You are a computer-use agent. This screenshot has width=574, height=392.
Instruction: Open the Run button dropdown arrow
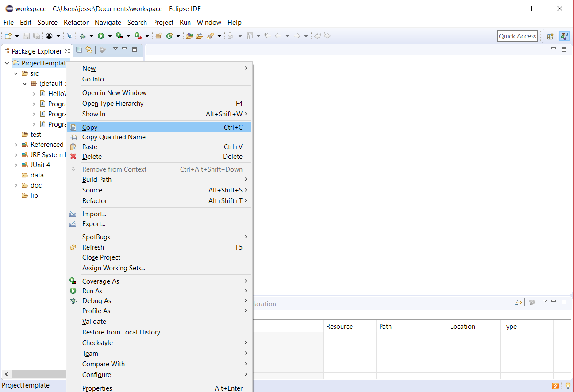tap(109, 36)
